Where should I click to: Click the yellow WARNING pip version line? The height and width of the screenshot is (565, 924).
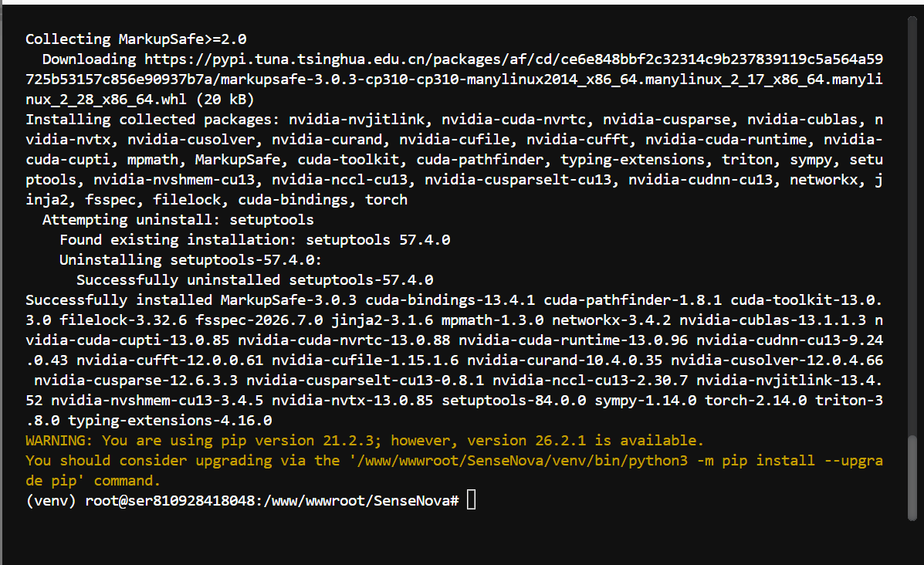pyautogui.click(x=364, y=441)
